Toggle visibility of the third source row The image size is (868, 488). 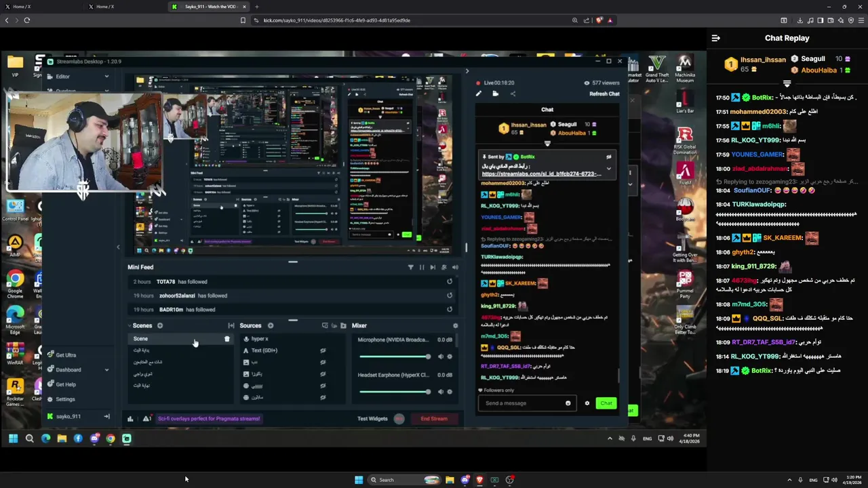(x=323, y=362)
